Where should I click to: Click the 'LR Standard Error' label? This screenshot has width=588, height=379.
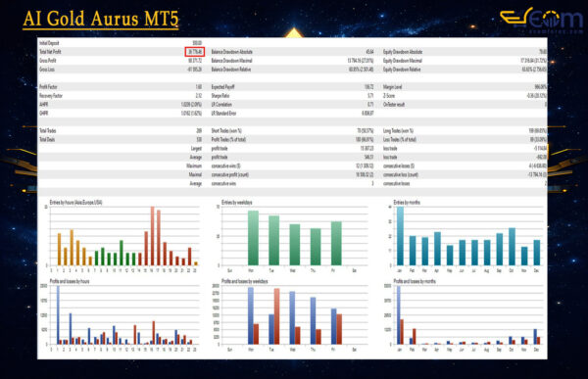click(x=223, y=114)
